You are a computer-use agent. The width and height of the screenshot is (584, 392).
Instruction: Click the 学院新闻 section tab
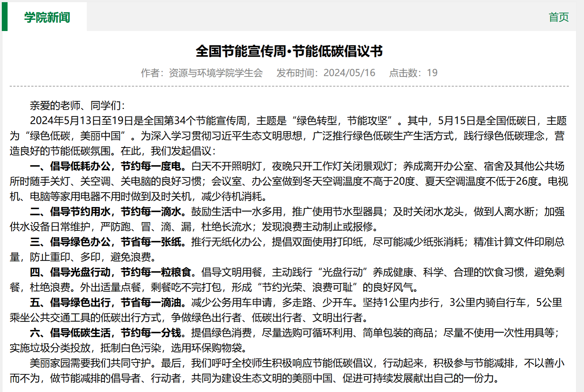point(47,17)
